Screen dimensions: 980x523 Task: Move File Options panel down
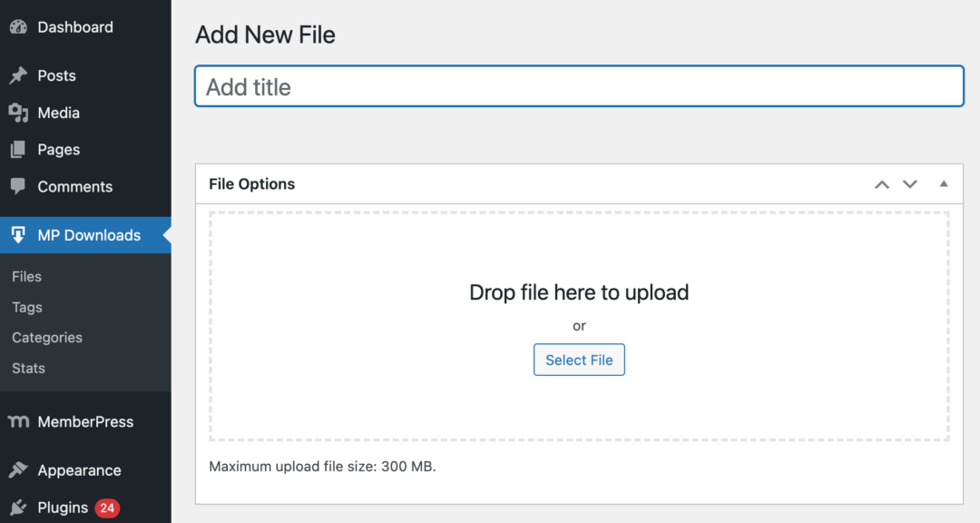click(910, 184)
